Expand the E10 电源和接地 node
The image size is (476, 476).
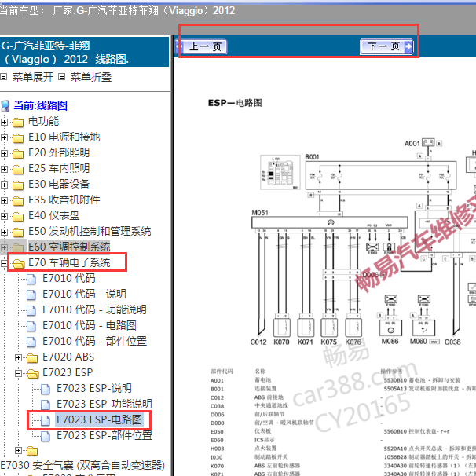pyautogui.click(x=4, y=137)
